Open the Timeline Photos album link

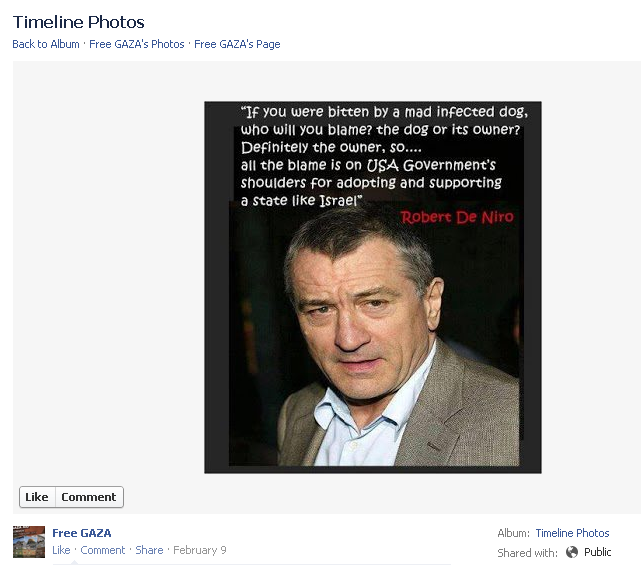tap(572, 533)
